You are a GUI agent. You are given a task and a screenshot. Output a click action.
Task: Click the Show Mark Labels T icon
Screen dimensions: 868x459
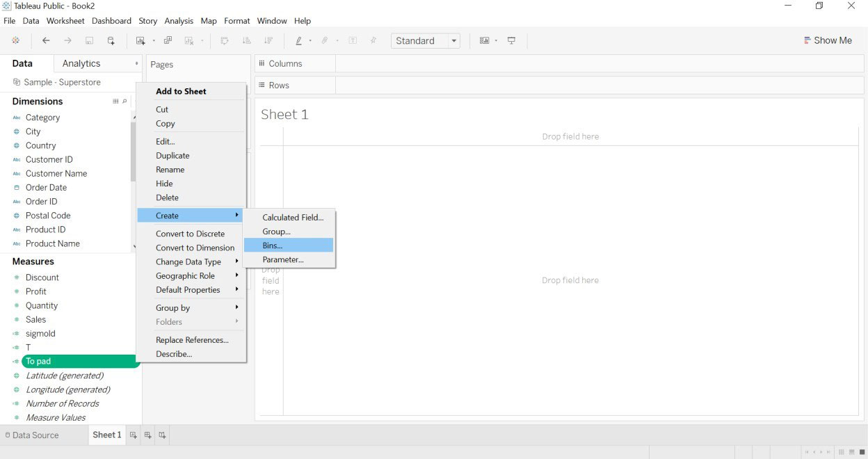pos(353,41)
